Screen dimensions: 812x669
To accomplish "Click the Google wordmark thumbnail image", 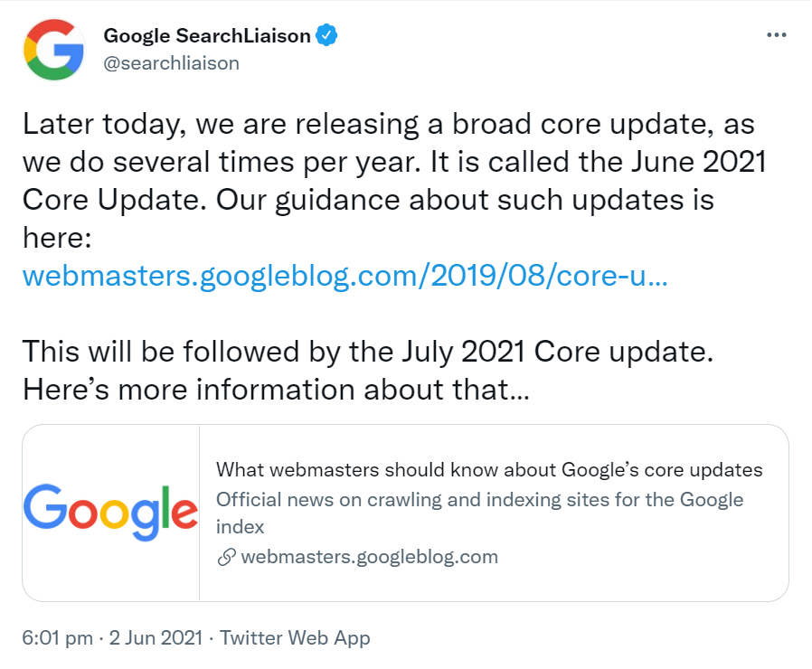I will click(x=111, y=511).
